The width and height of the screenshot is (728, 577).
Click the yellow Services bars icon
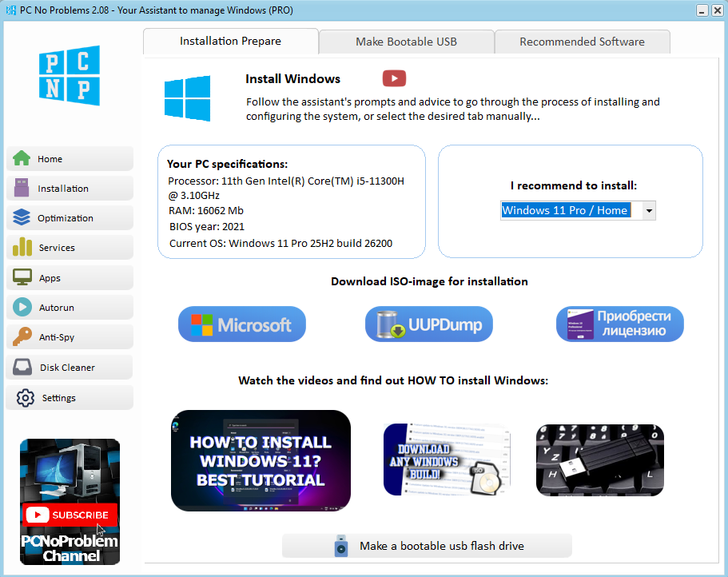coord(22,247)
